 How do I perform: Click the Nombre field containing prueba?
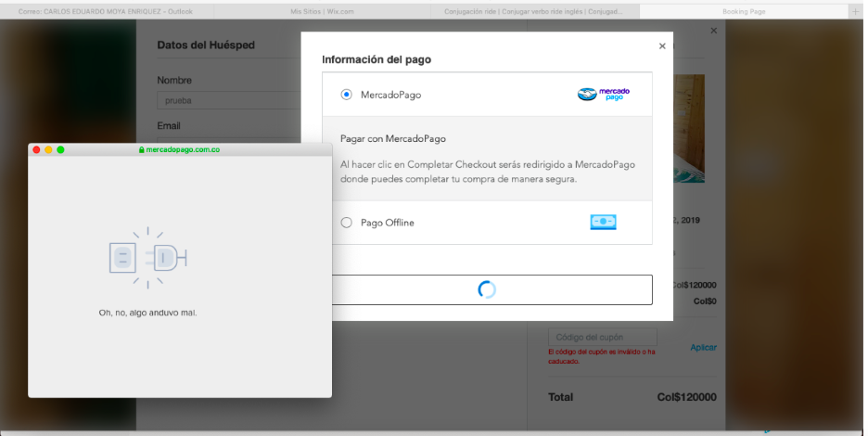tap(229, 100)
